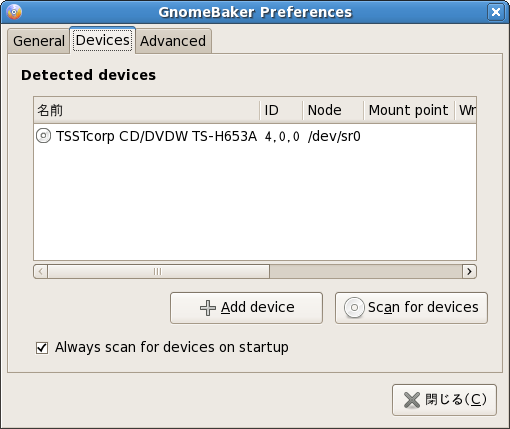This screenshot has height=429, width=510.
Task: Click the Add device button label
Action: 258,307
